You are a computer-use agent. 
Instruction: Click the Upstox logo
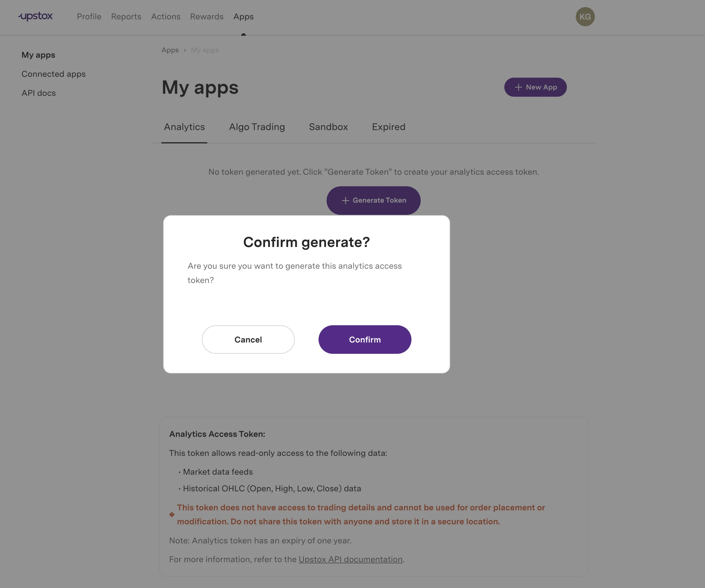[x=35, y=16]
